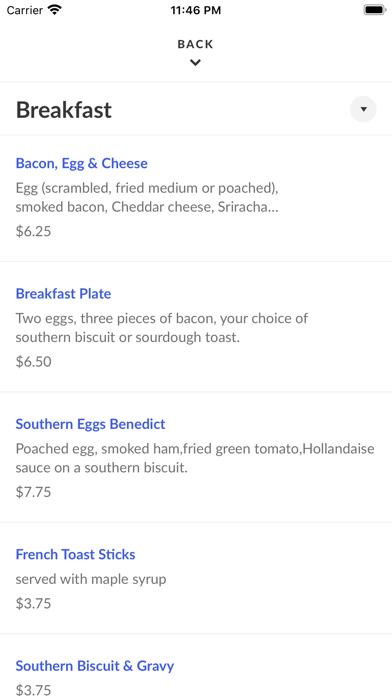Tap the $6.25 price
The image size is (392, 696).
pyautogui.click(x=33, y=231)
